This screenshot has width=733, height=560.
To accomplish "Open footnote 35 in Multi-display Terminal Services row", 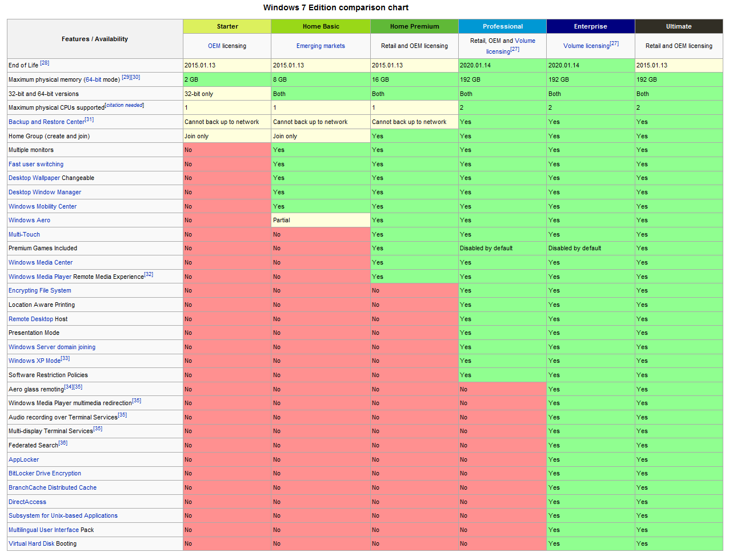I will [x=98, y=429].
